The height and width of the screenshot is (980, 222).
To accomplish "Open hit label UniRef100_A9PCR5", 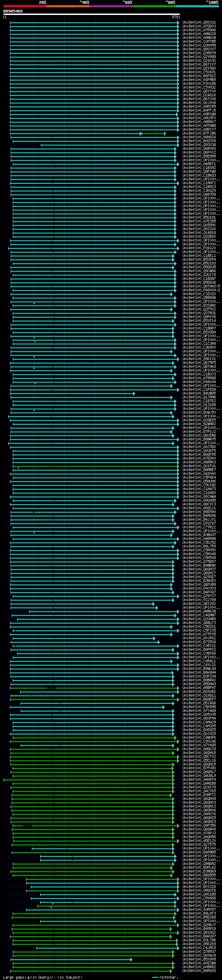I will 199,106.
